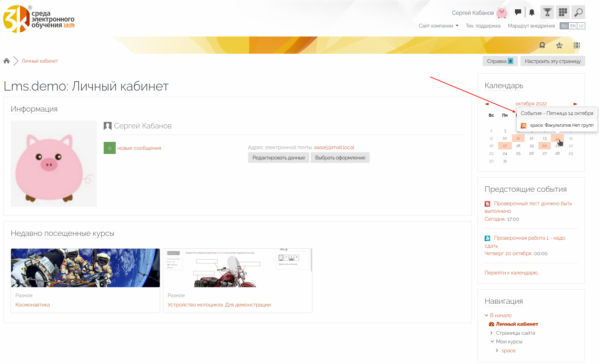Screen dimensions: 599x364
Task: Click the badge award icon on banner
Action: coord(542,45)
